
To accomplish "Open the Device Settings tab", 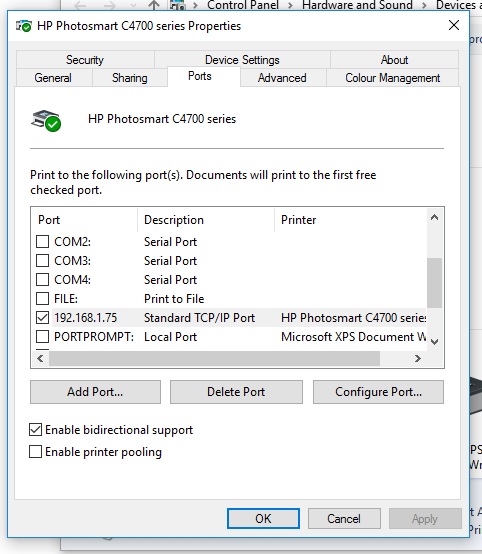I will click(x=242, y=60).
